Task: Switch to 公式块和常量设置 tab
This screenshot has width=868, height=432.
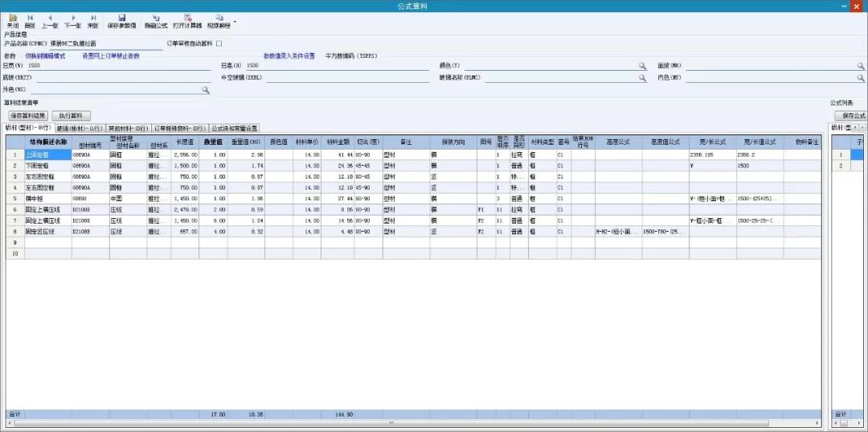Action: point(235,129)
